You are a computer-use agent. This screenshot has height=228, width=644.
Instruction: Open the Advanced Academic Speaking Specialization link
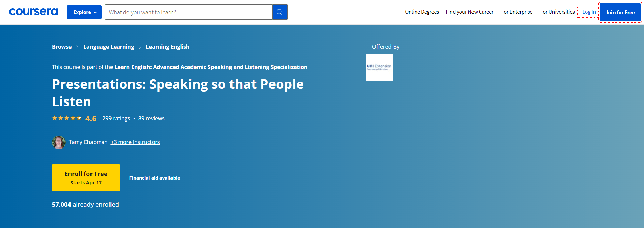pyautogui.click(x=211, y=67)
